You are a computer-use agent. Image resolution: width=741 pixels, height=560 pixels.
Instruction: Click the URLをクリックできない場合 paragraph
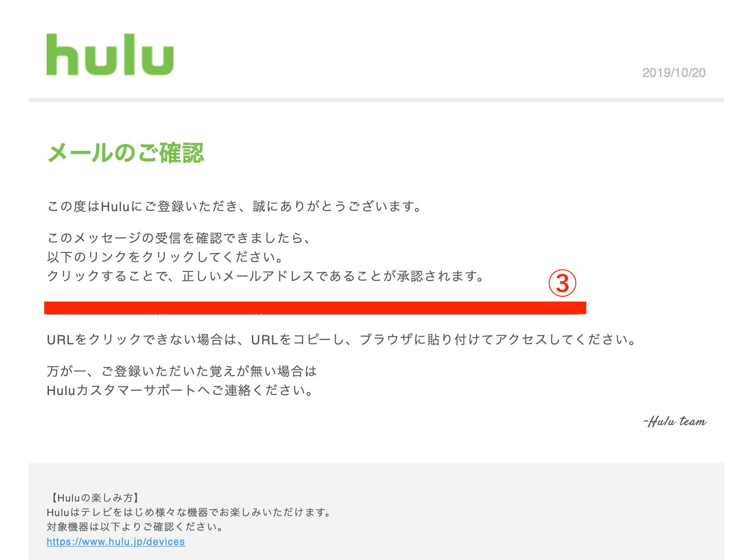(x=342, y=339)
